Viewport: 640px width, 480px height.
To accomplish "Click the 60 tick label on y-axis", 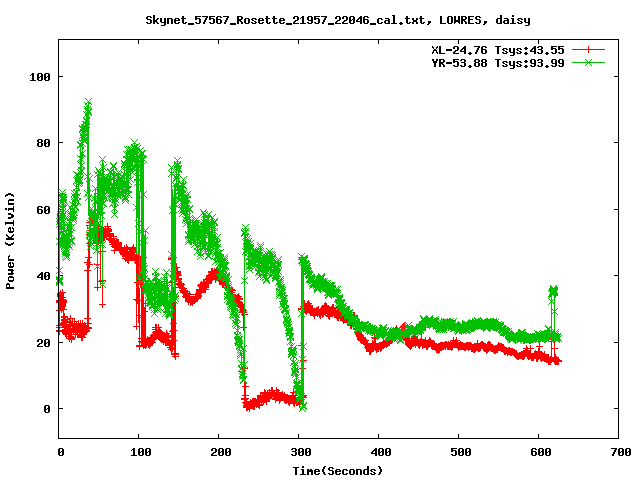I will point(44,210).
